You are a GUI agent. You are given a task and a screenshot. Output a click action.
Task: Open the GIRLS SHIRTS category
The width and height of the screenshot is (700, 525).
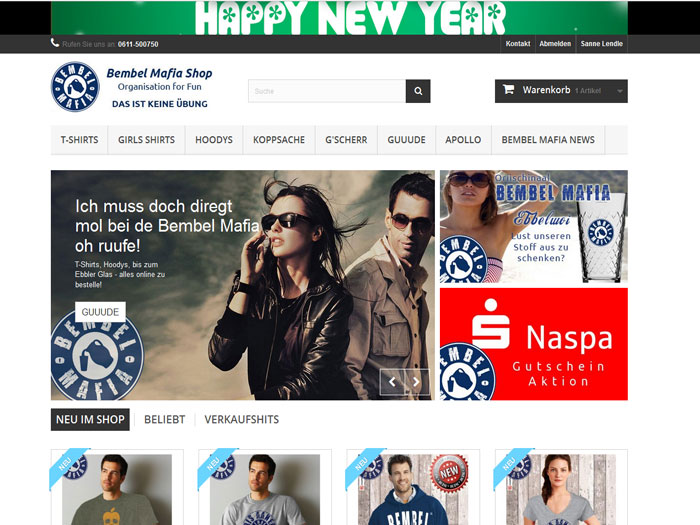[x=146, y=140]
